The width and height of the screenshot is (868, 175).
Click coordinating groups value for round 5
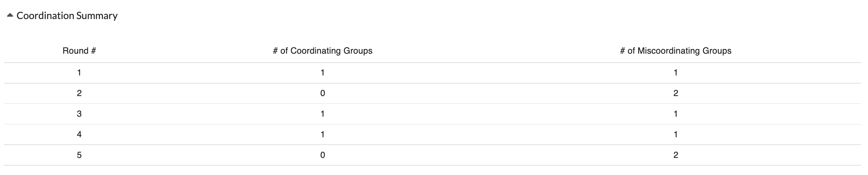[322, 155]
